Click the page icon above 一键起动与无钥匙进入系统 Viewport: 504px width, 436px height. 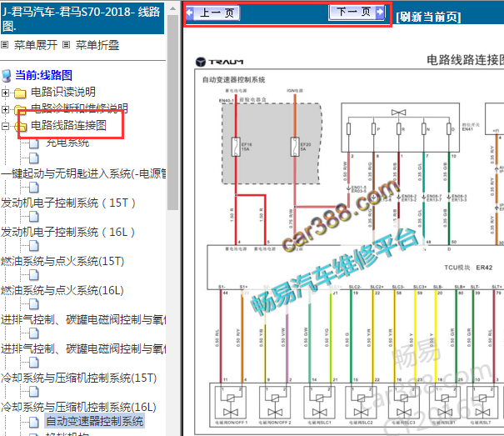(34, 158)
